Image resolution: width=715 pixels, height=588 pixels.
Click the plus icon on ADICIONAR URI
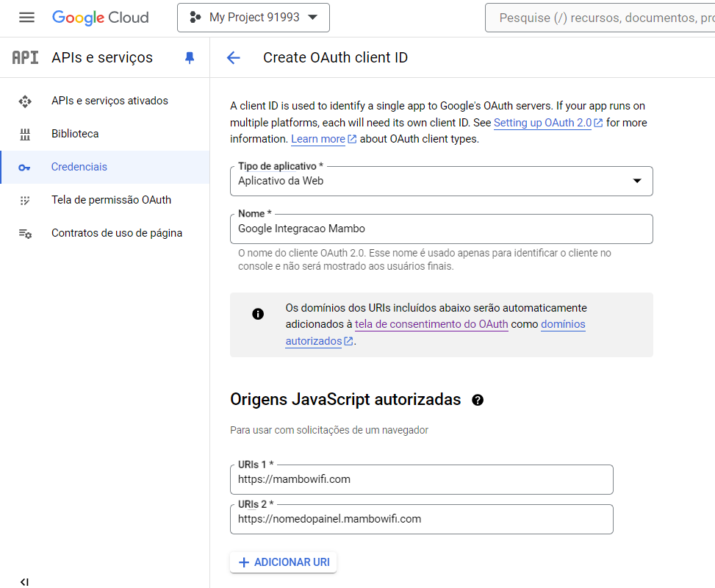click(x=244, y=562)
